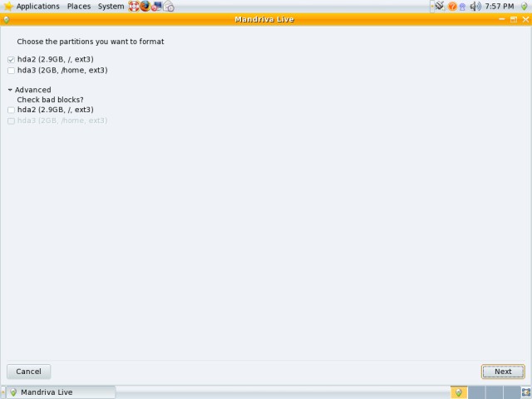Click the orange question mark tray icon
532x399 pixels.
(x=452, y=6)
